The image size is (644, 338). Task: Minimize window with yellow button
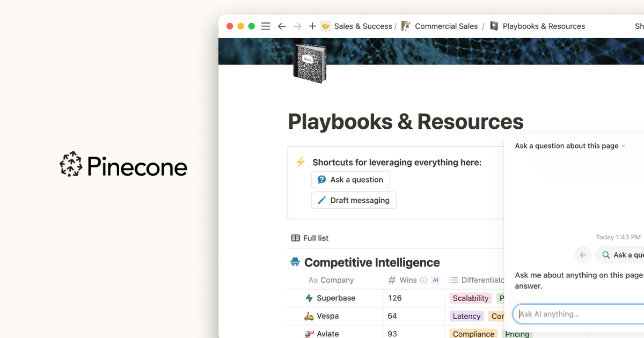[240, 26]
